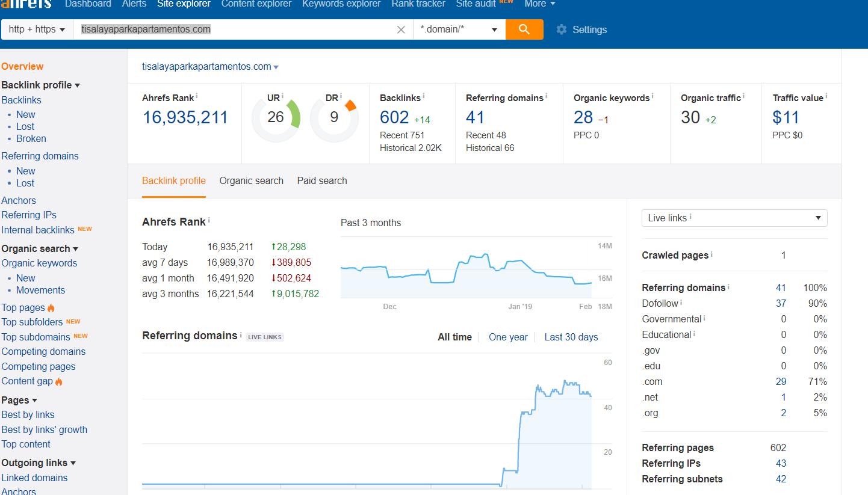Clear the domain field with the X icon
The height and width of the screenshot is (495, 868).
pos(401,29)
